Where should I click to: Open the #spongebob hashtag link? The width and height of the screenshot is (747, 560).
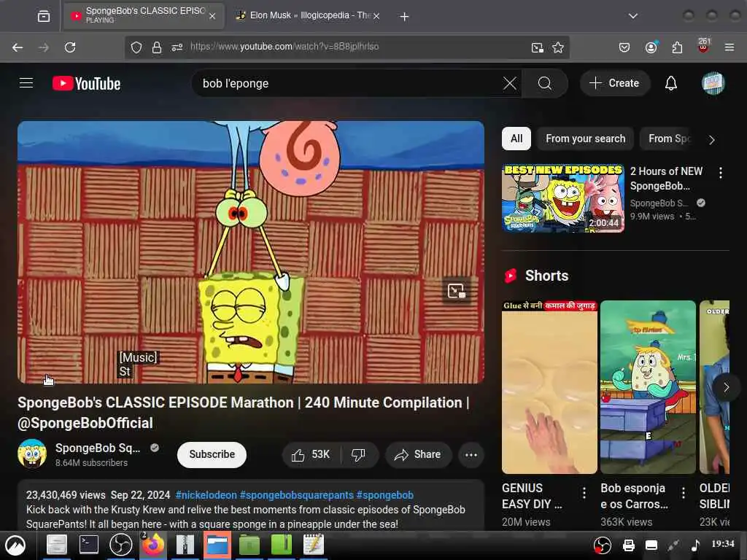pyautogui.click(x=385, y=495)
